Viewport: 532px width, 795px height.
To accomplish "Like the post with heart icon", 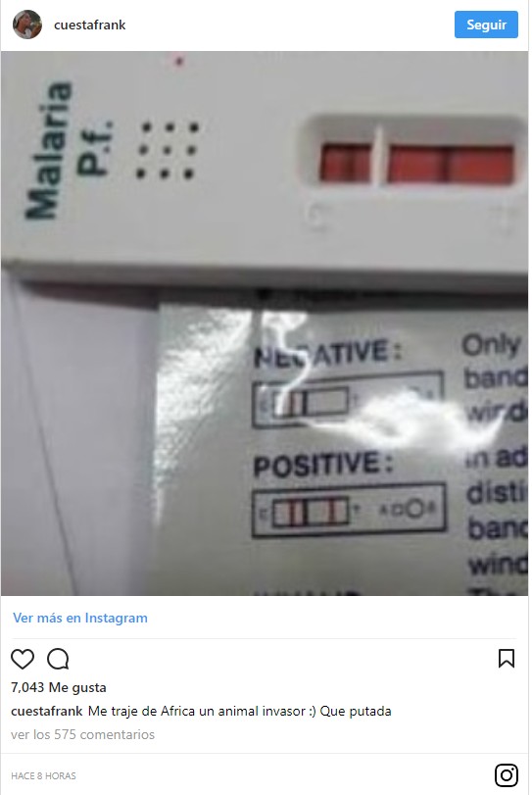I will [x=23, y=659].
